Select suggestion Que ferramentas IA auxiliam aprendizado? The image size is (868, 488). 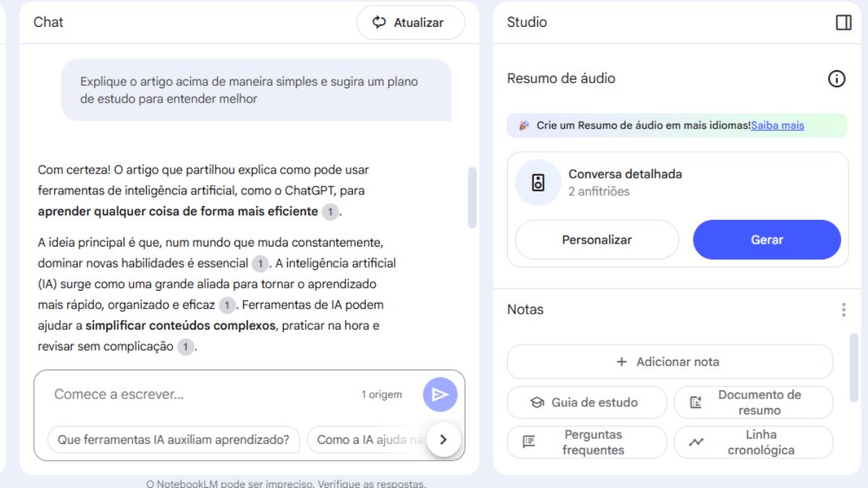[x=174, y=440]
